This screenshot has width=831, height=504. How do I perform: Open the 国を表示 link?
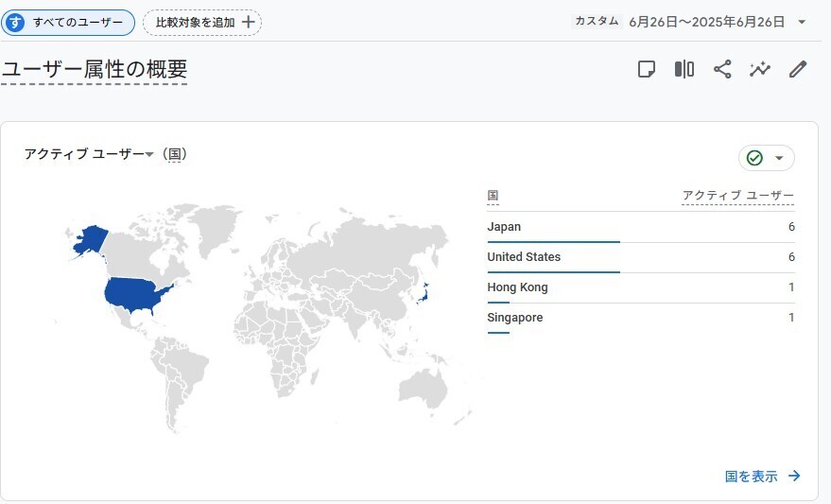(752, 477)
